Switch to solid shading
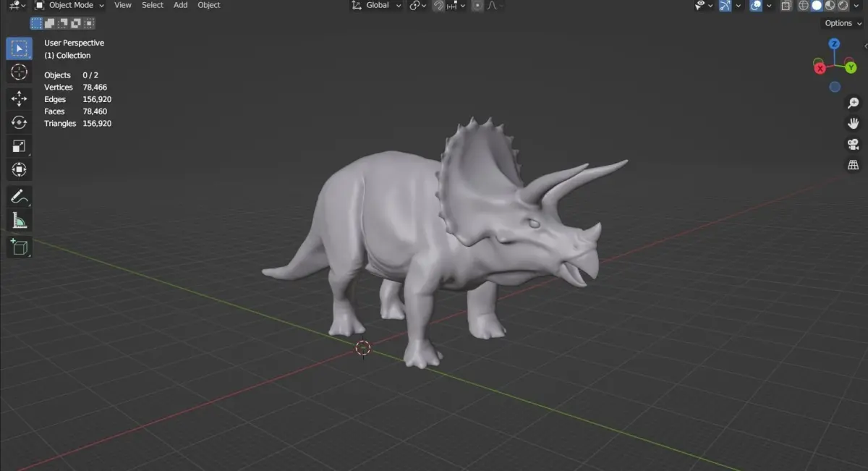This screenshot has height=471, width=868. 817,5
